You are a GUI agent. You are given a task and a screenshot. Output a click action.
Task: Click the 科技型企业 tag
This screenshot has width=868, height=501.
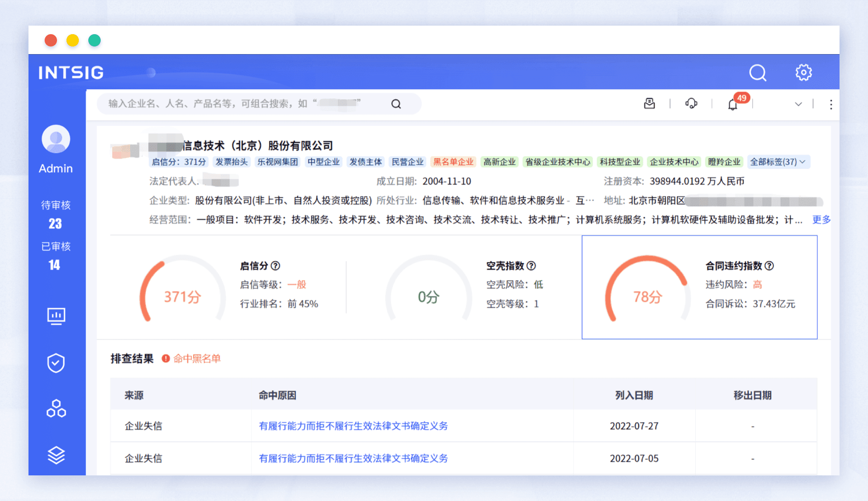(620, 162)
